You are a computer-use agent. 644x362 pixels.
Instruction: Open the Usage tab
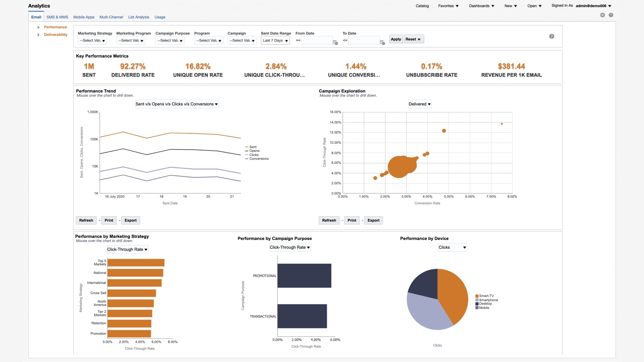click(160, 17)
